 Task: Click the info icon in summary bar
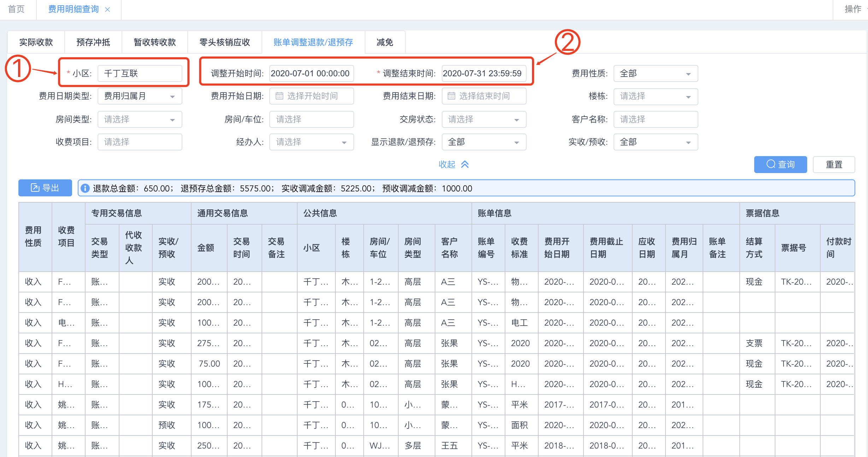coord(85,188)
